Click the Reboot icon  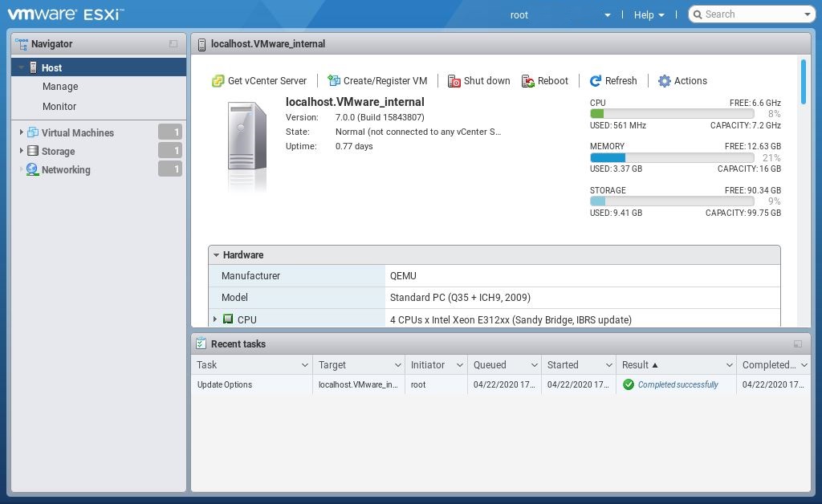pos(528,81)
